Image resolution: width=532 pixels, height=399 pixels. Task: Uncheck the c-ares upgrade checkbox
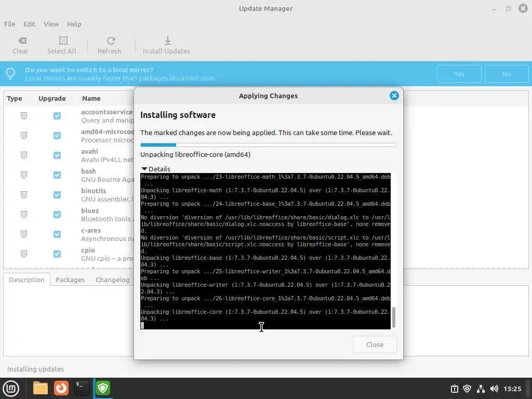click(x=57, y=234)
